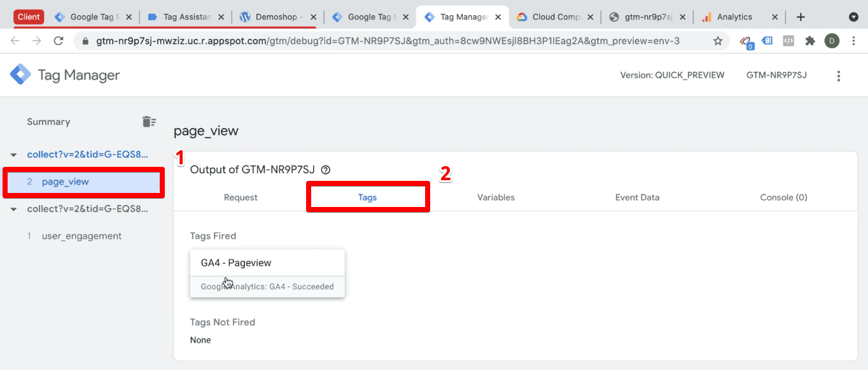This screenshot has width=868, height=370.
Task: Click the clear summary trash icon
Action: coord(149,121)
